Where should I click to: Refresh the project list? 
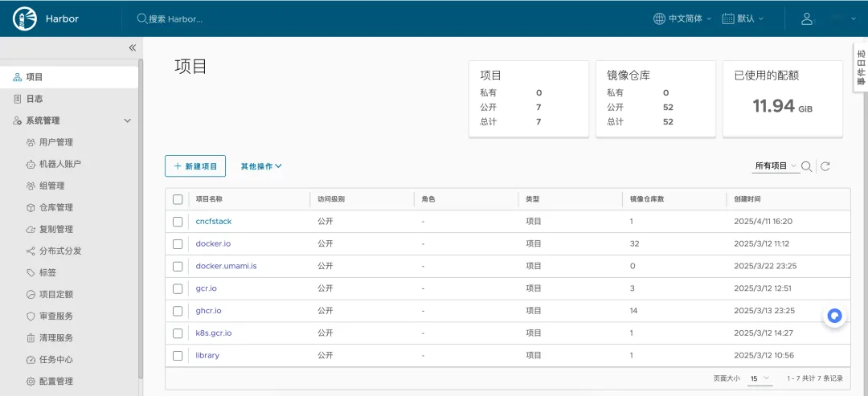[825, 166]
